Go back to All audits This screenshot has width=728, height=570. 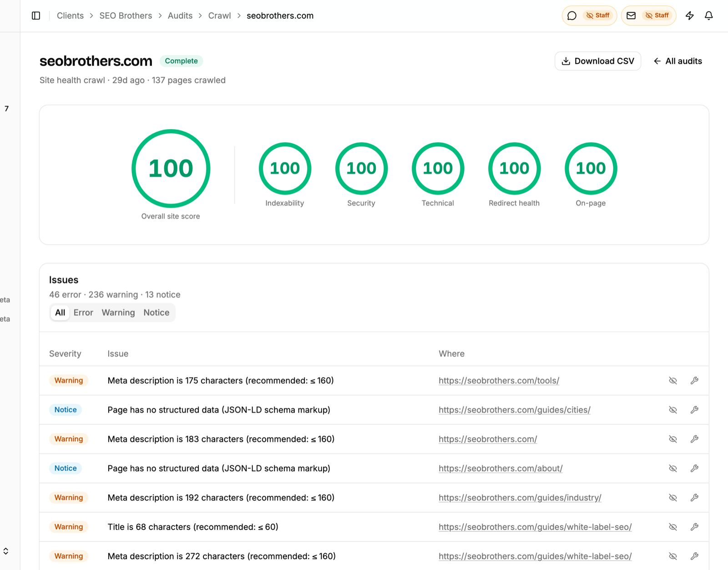(x=678, y=61)
